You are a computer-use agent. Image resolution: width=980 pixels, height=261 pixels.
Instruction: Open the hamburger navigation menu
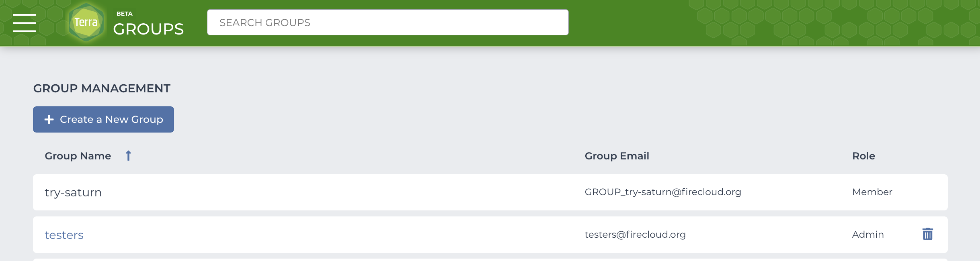click(24, 23)
